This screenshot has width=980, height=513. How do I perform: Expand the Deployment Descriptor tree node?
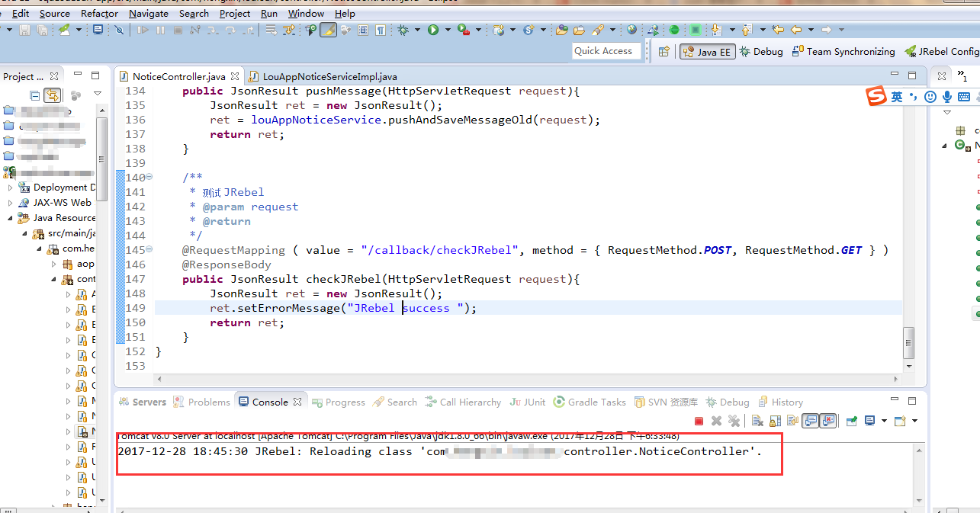click(11, 187)
